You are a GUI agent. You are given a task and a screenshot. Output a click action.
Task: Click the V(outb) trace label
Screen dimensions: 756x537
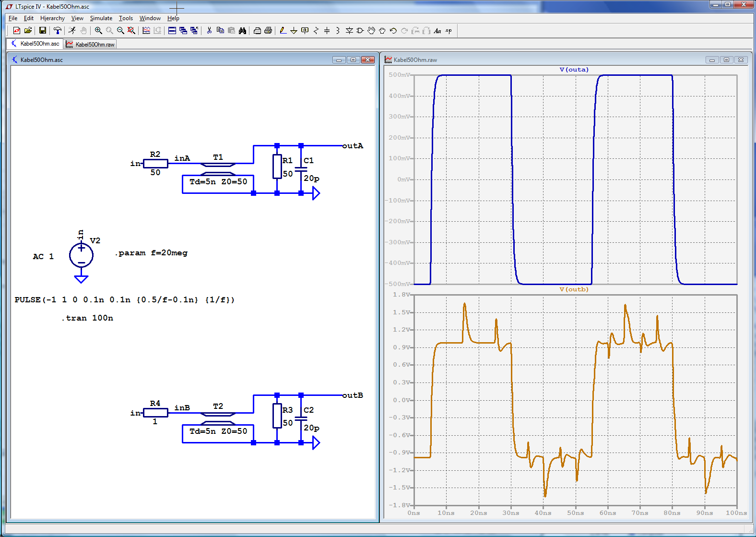[574, 289]
